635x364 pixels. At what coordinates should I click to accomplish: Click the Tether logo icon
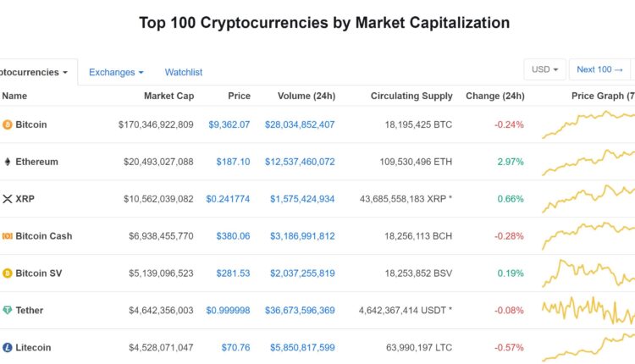8,311
